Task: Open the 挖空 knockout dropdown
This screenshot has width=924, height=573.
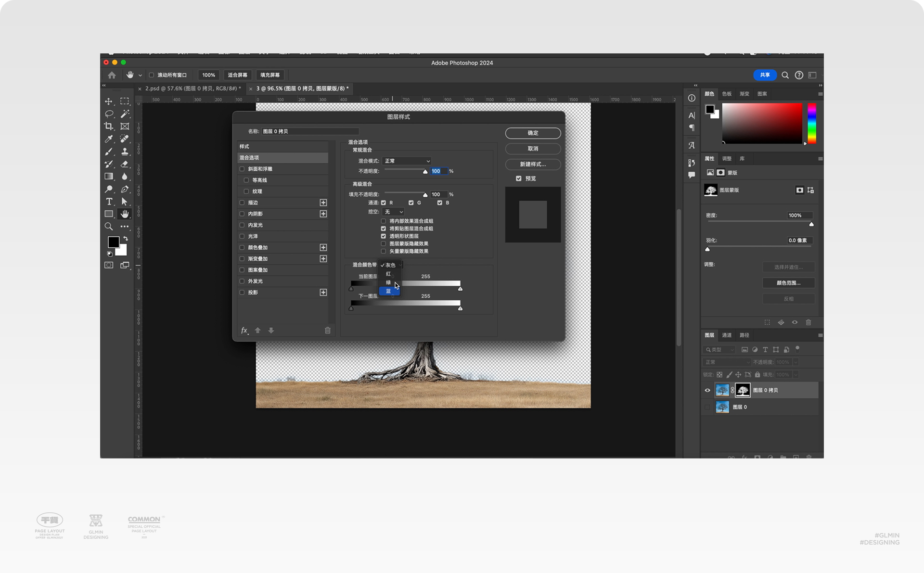Action: point(393,212)
